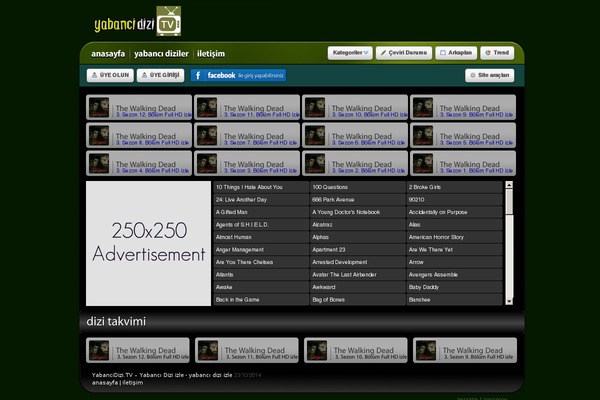This screenshot has width=600, height=400.
Task: Select Alphas in series list
Action: click(x=358, y=237)
